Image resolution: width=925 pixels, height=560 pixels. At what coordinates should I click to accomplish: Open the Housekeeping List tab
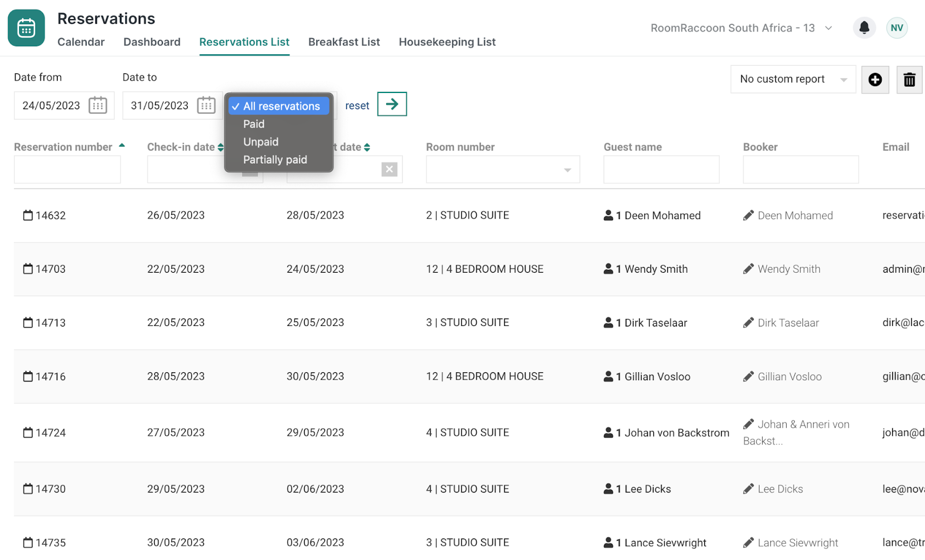click(447, 42)
